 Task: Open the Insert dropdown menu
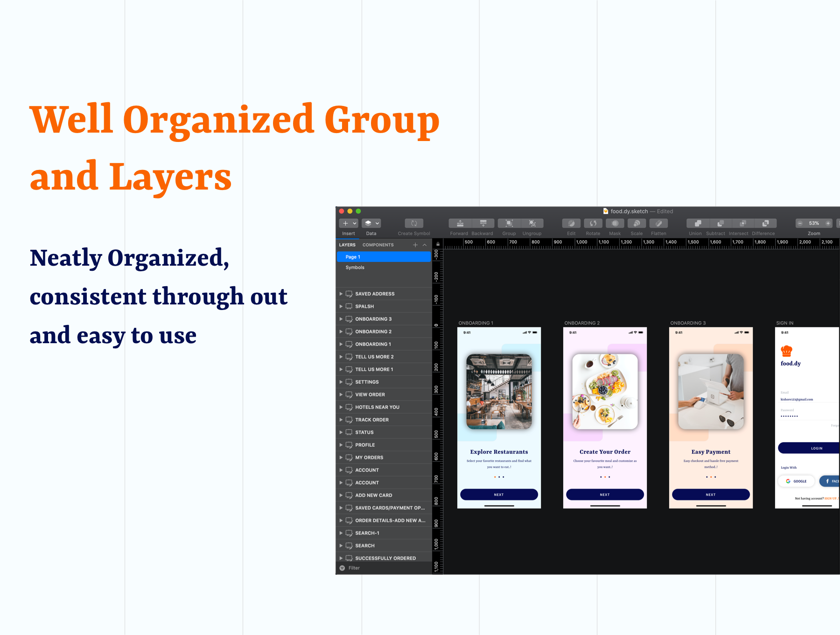click(x=349, y=224)
